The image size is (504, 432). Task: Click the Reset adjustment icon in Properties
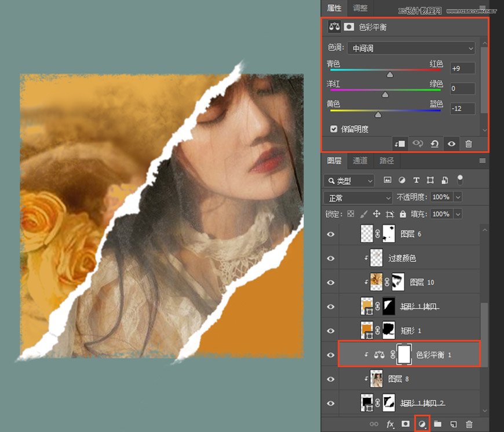pyautogui.click(x=434, y=144)
